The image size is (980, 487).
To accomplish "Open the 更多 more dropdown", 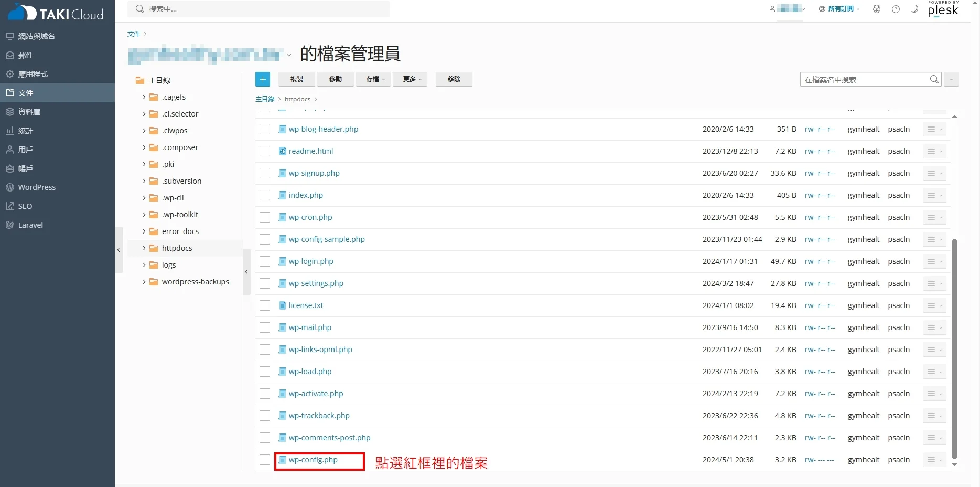I will coord(410,79).
